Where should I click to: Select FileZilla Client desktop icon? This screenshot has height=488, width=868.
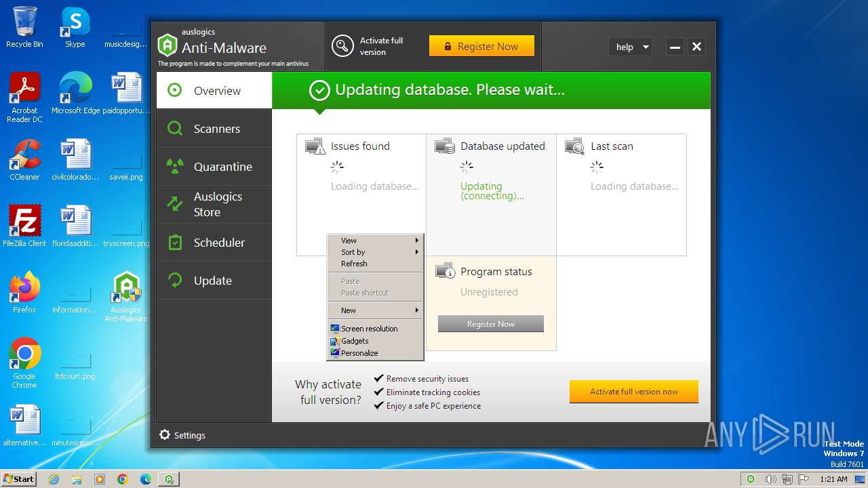pos(24,226)
